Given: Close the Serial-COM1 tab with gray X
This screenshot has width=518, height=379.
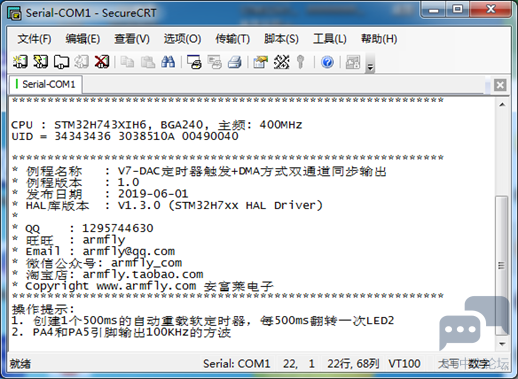Looking at the screenshot, I should (x=500, y=85).
